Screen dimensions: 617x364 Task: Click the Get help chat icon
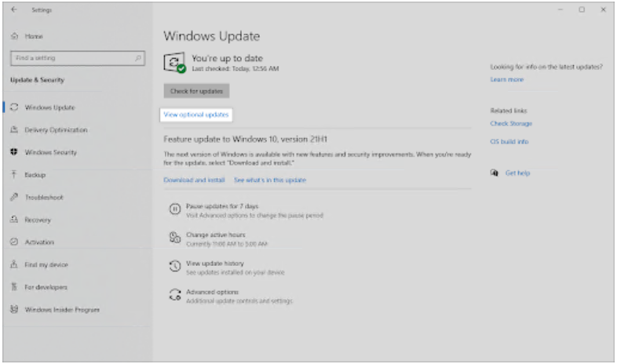pyautogui.click(x=495, y=173)
